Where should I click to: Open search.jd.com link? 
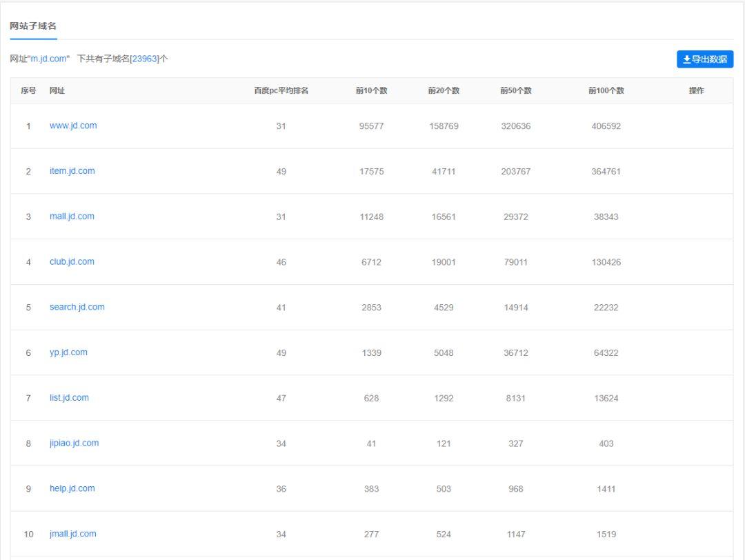pos(77,307)
